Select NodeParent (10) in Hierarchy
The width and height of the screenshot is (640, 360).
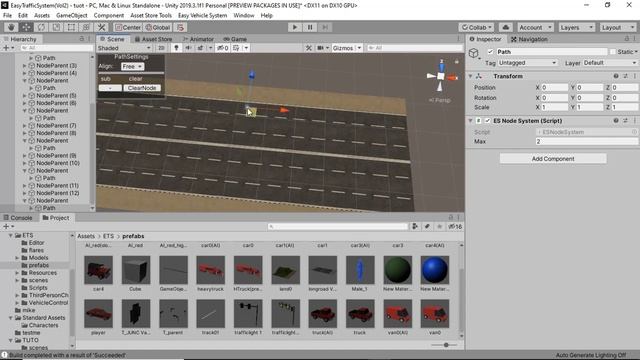click(x=58, y=163)
